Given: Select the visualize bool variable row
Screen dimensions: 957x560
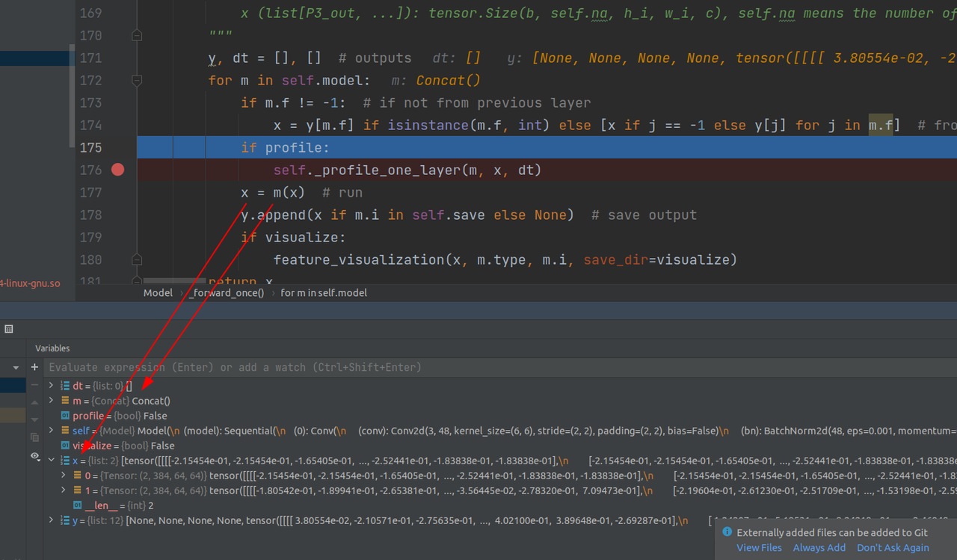Looking at the screenshot, I should click(x=500, y=446).
